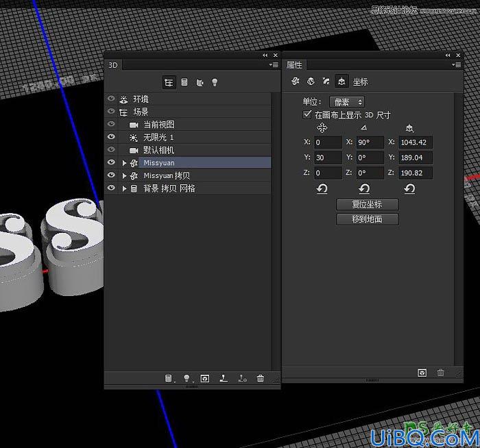Viewport: 480px width, 448px height.
Task: Collapse the 属性 panel with double-arrow icon
Action: click(448, 55)
